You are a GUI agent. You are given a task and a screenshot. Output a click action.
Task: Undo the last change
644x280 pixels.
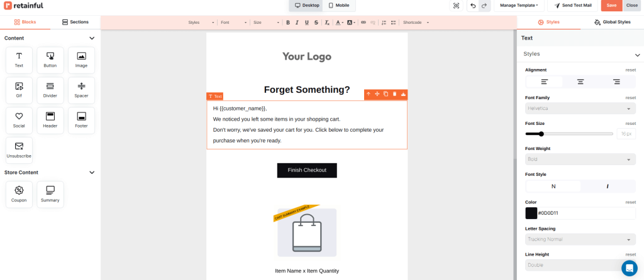pyautogui.click(x=473, y=6)
